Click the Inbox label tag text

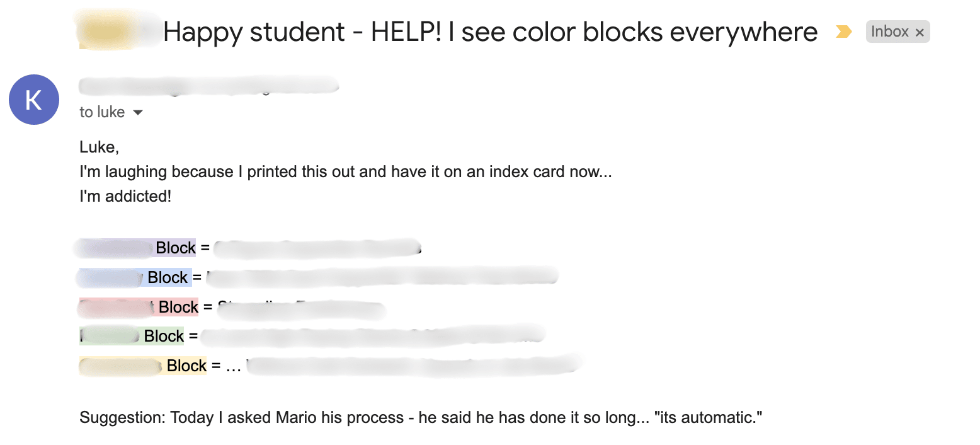point(889,32)
